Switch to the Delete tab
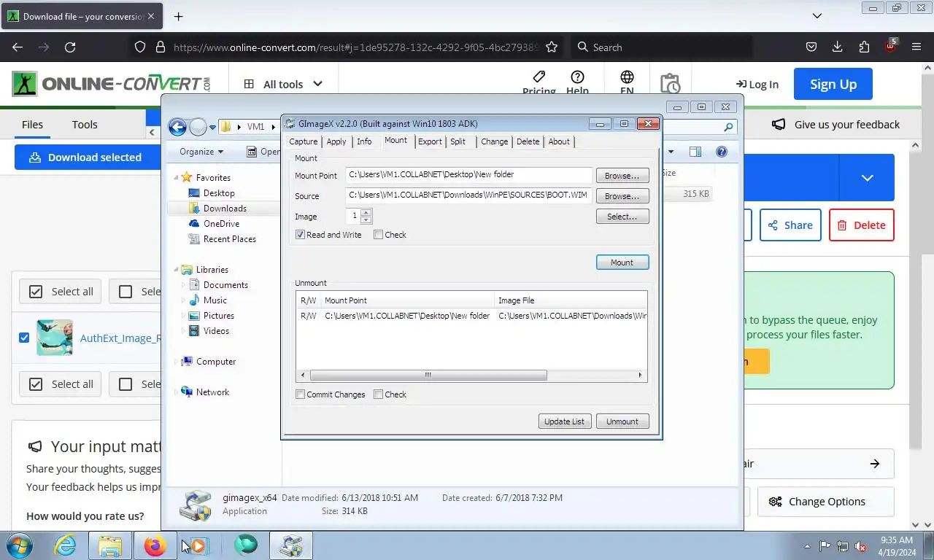 tap(528, 141)
